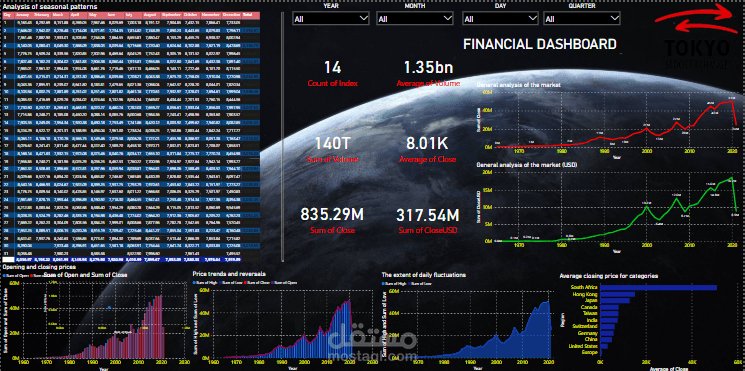Open the QUARTER slicer dropdown
The height and width of the screenshot is (371, 745).
coord(582,19)
